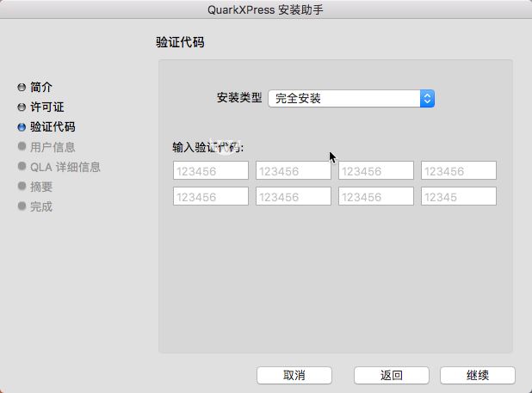Image resolution: width=532 pixels, height=393 pixels.
Task: Click the third verification code field in top row
Action: [376, 170]
